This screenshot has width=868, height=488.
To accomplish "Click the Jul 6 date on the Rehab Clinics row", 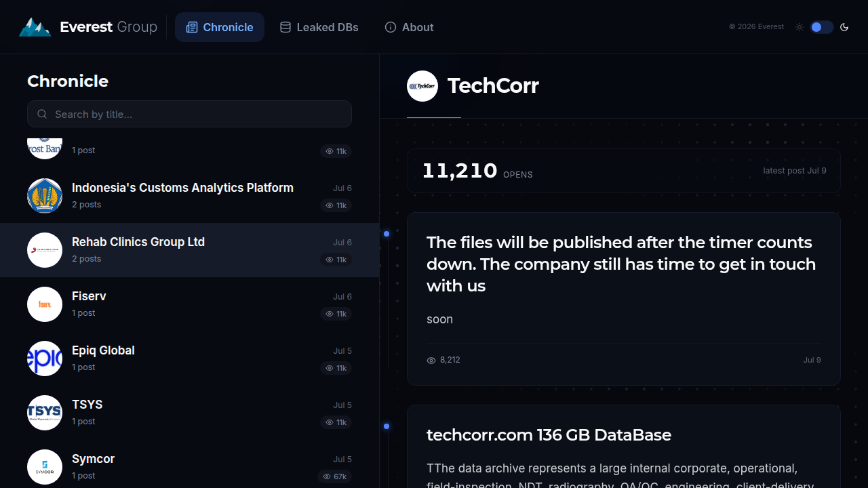I will click(342, 243).
